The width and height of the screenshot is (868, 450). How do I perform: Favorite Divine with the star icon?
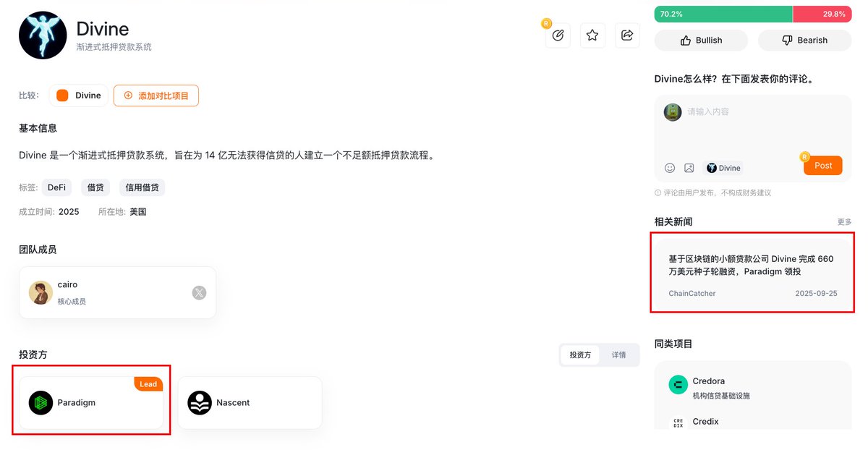pyautogui.click(x=592, y=35)
